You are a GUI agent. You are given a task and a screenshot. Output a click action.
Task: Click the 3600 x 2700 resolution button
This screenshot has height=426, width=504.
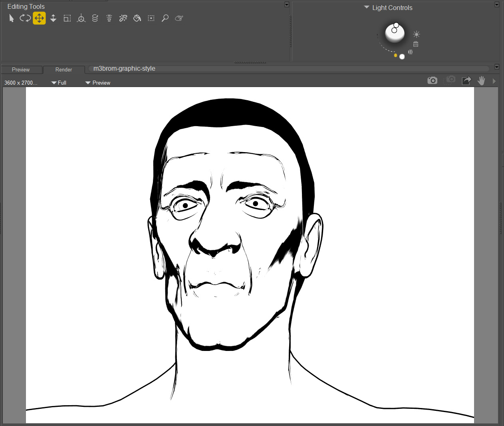(x=21, y=83)
